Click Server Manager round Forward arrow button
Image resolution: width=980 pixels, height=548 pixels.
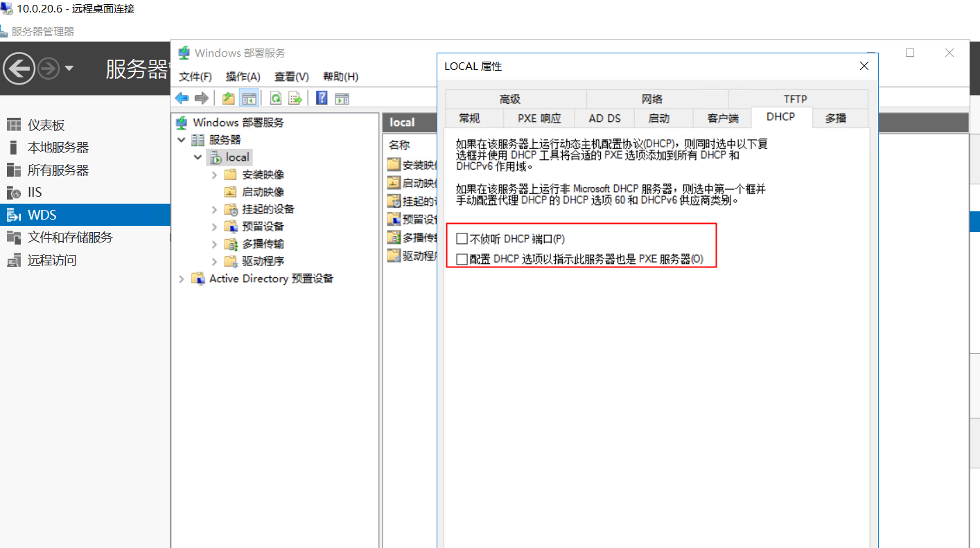[x=49, y=69]
